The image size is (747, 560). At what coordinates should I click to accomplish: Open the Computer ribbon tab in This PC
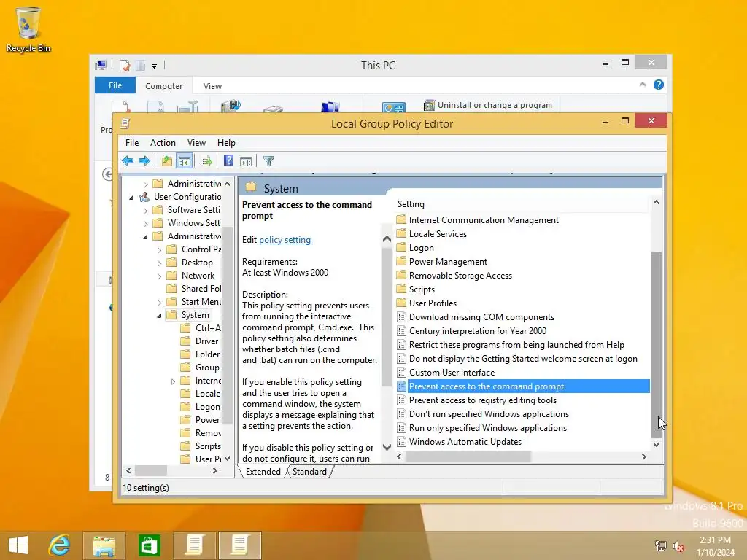tap(164, 86)
